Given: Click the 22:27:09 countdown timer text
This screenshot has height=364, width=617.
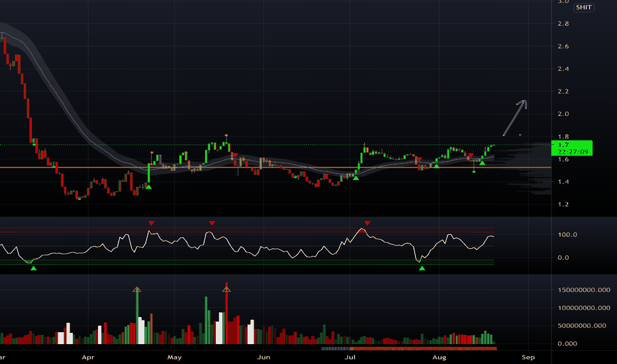Looking at the screenshot, I should (573, 152).
